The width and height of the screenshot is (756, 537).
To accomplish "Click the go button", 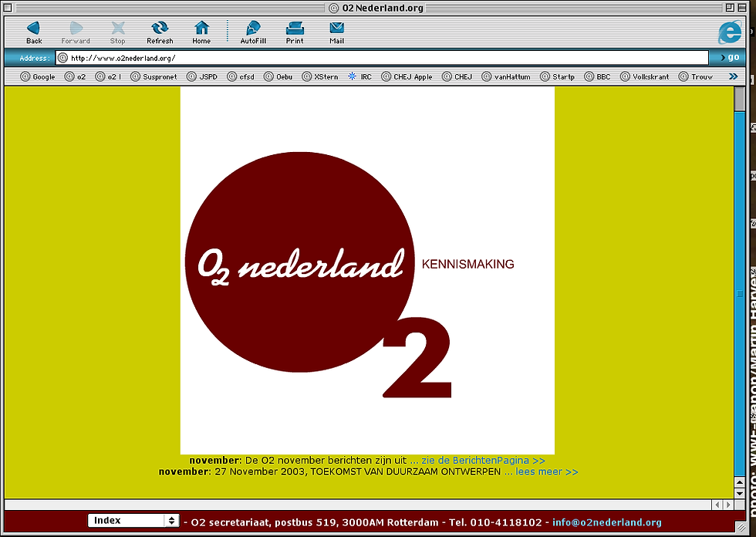I will (730, 57).
